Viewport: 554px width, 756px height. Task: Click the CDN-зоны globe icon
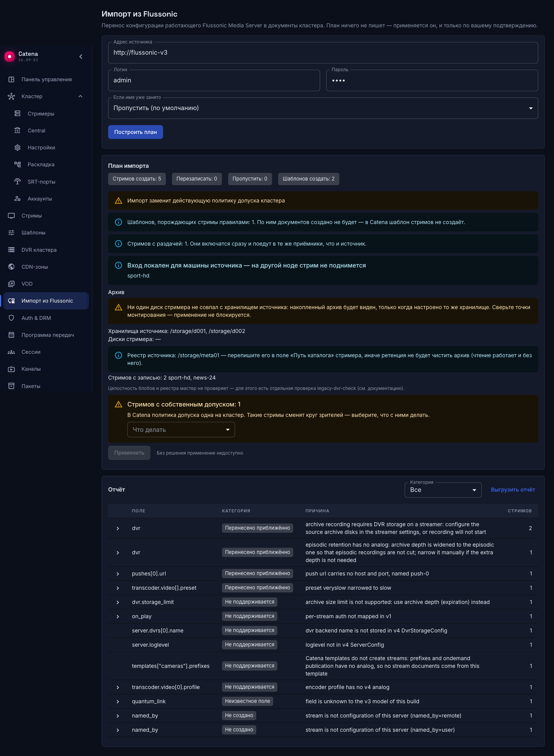12,267
